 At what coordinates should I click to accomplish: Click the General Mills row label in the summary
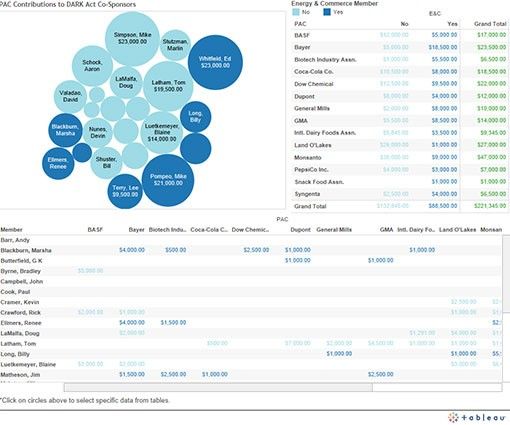point(312,108)
